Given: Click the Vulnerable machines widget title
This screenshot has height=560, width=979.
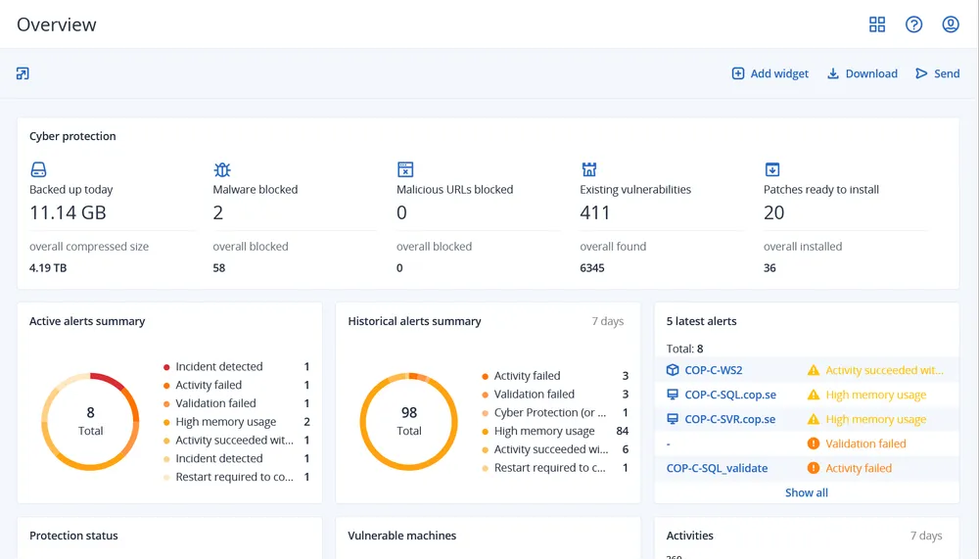Looking at the screenshot, I should [402, 536].
